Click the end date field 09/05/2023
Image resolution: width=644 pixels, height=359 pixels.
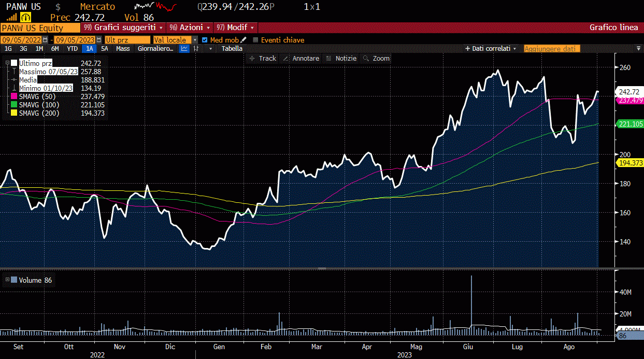[75, 40]
